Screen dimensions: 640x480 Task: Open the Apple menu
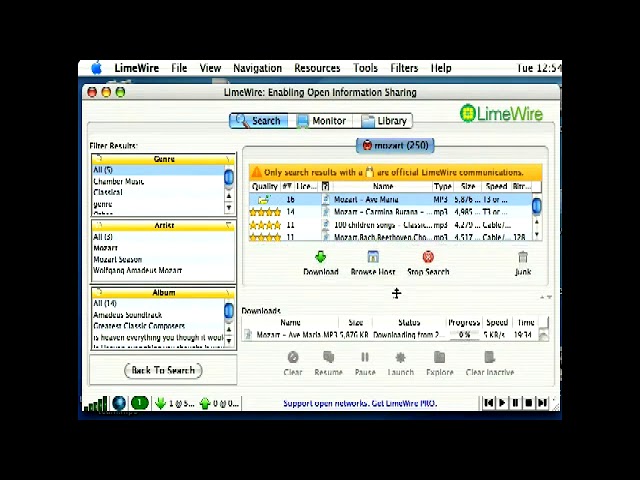(x=96, y=68)
